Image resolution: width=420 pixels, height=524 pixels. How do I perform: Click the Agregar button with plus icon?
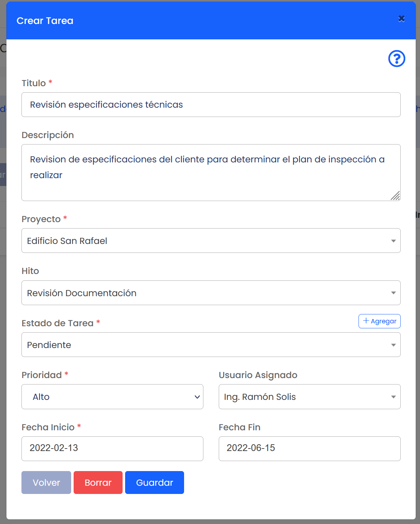[x=379, y=321]
